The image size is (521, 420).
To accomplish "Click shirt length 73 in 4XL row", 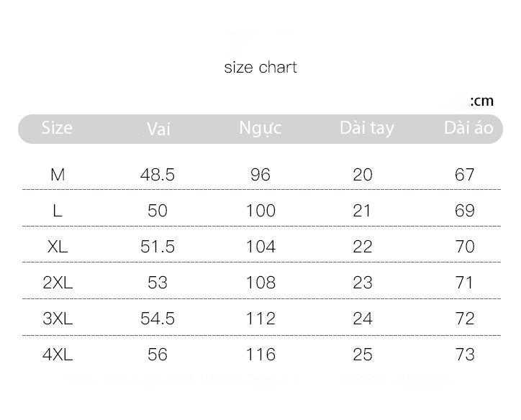I will (x=465, y=355).
